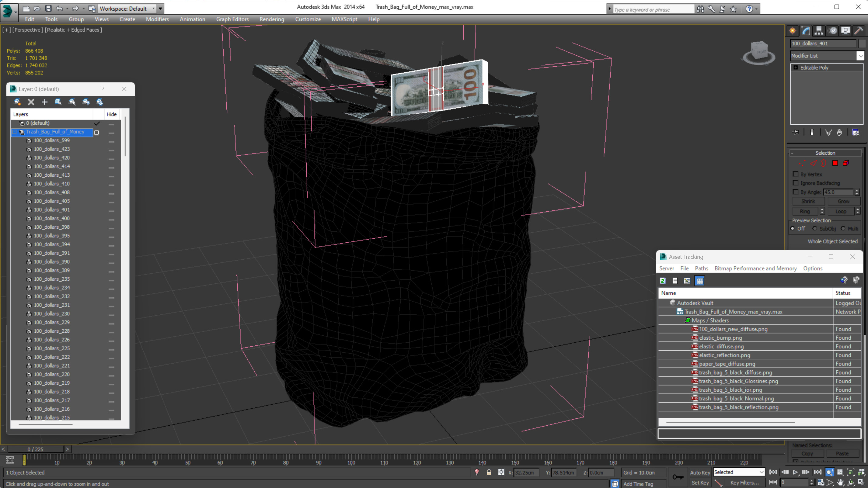The width and height of the screenshot is (868, 488).
Task: Collapse the Trash_Bag_Full_of_Money layer
Action: click(15, 132)
